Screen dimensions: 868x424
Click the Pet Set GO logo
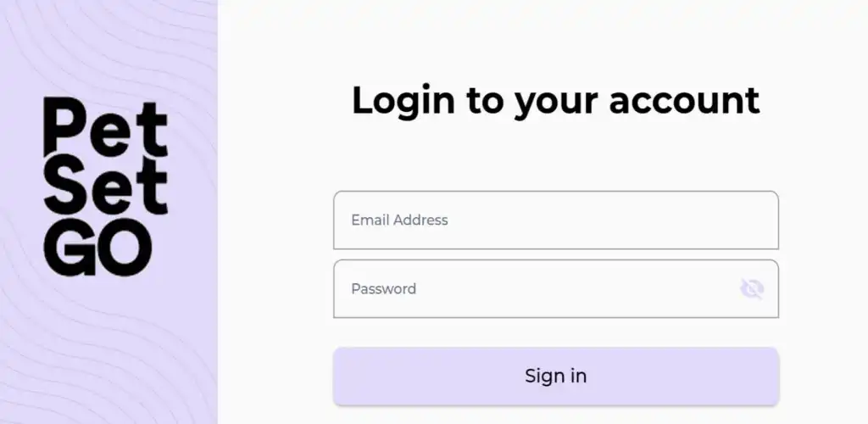pyautogui.click(x=105, y=187)
